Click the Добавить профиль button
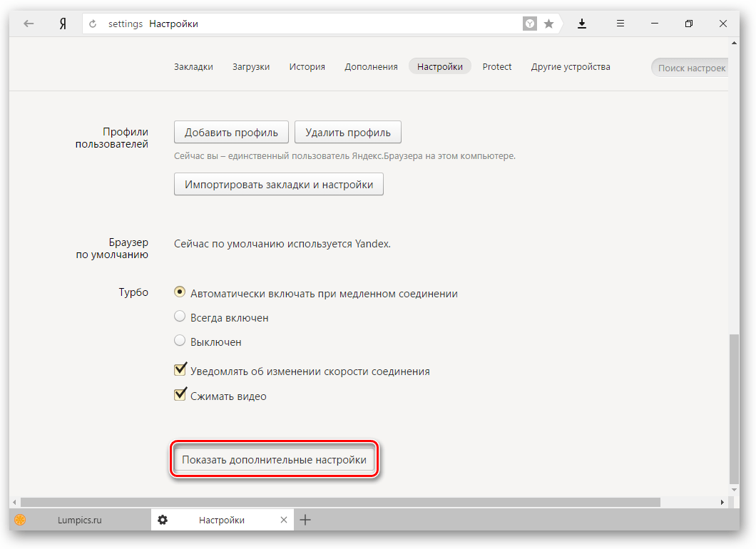 click(231, 133)
